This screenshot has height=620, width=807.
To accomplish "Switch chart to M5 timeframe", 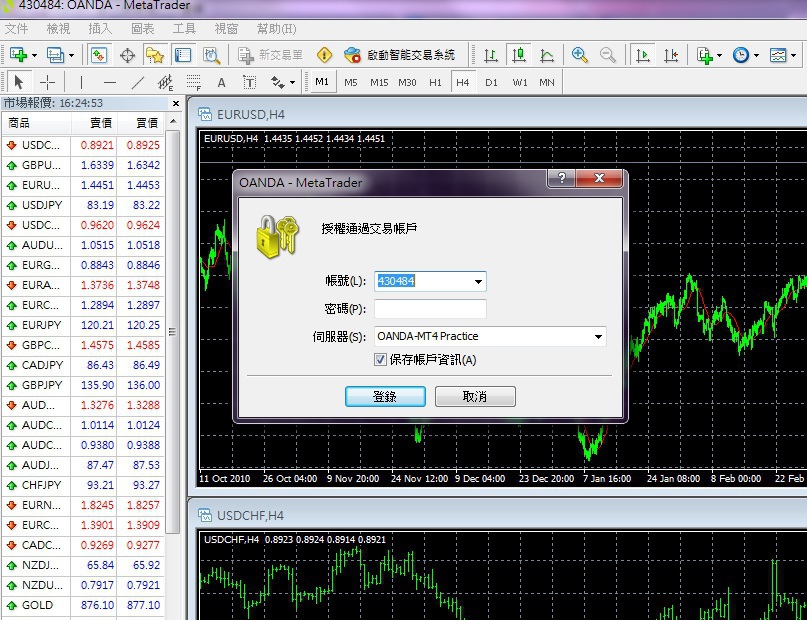I will (x=351, y=82).
